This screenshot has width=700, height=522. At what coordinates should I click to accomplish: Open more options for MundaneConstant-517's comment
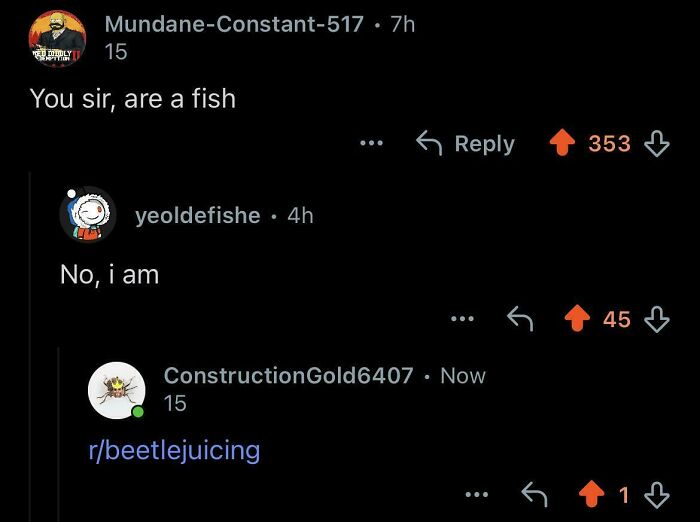click(371, 144)
